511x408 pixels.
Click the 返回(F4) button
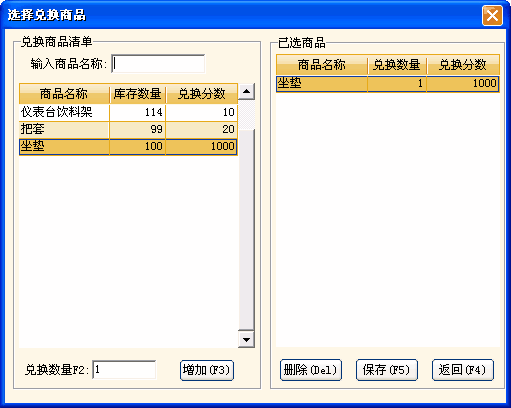pos(463,370)
